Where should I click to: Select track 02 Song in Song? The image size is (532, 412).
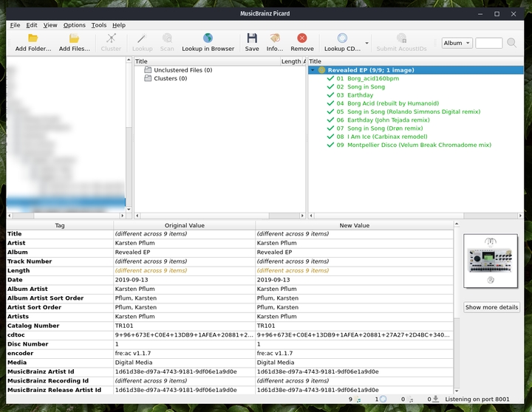[366, 87]
